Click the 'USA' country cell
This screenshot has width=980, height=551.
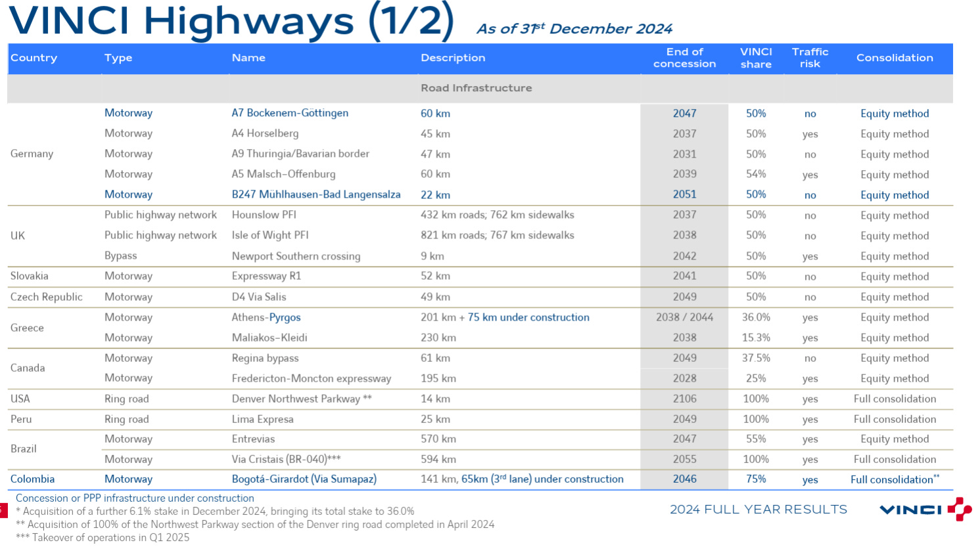[20, 399]
